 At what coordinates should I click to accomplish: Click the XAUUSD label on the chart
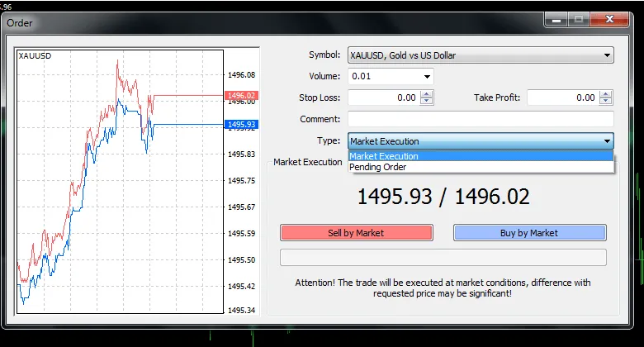(x=35, y=56)
